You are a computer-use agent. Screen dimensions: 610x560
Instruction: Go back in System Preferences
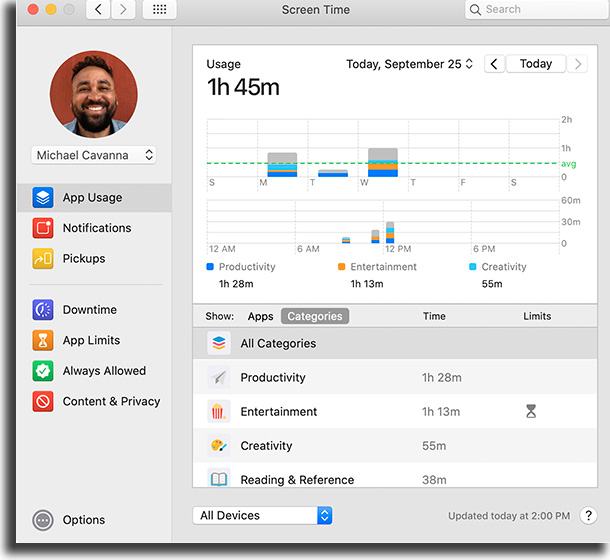[x=98, y=9]
